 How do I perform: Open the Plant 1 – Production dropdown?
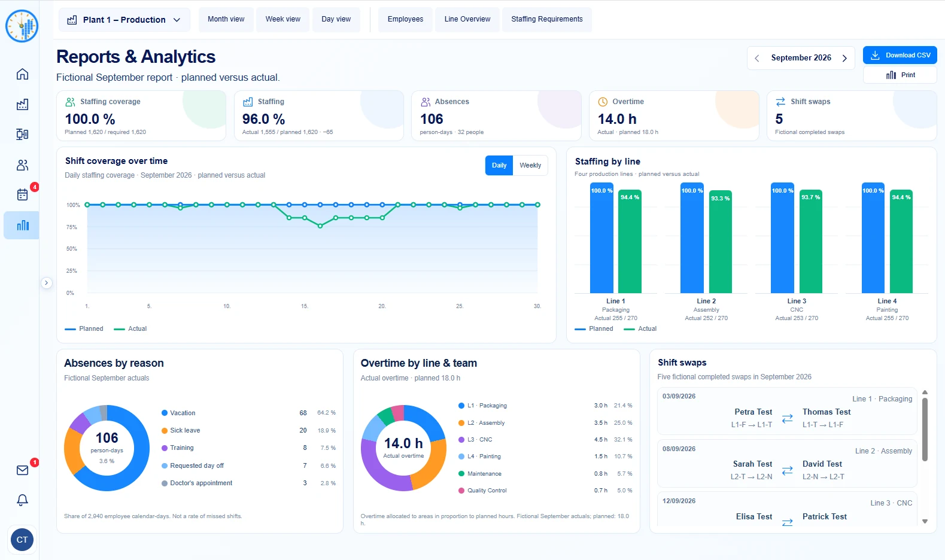pyautogui.click(x=124, y=20)
